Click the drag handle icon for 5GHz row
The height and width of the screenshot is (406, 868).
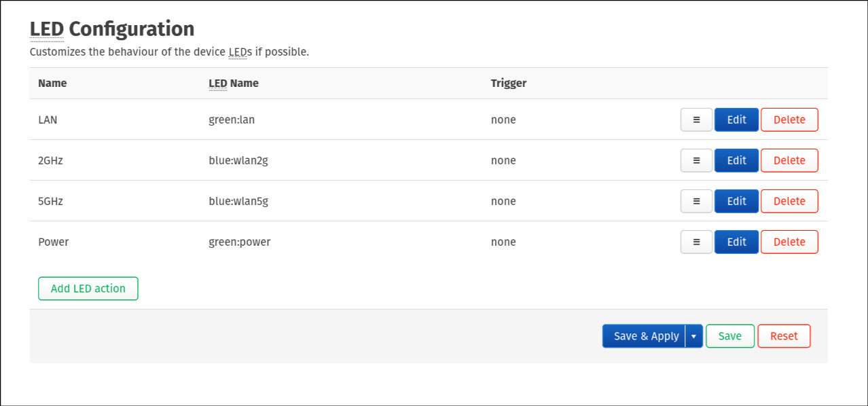click(x=696, y=201)
